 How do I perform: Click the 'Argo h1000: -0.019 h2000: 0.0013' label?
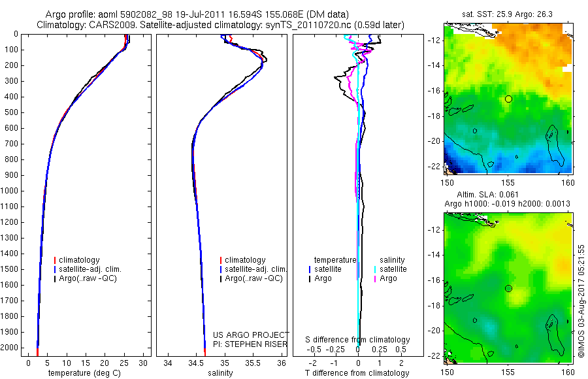pyautogui.click(x=507, y=204)
